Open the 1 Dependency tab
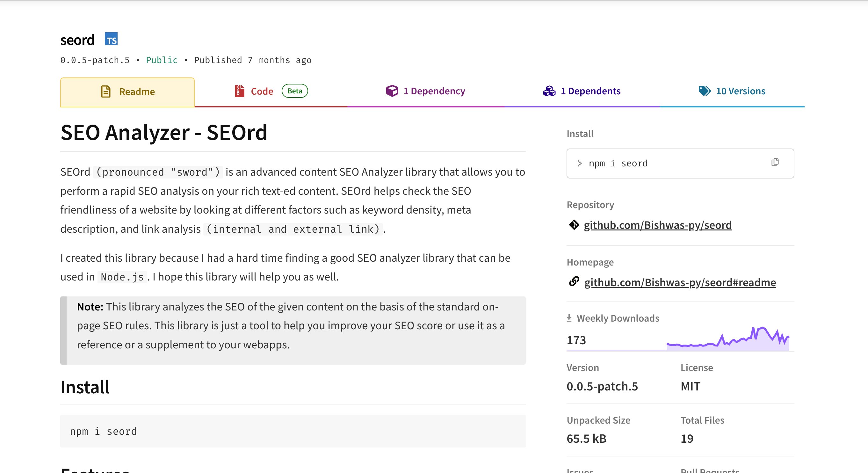 click(x=434, y=91)
